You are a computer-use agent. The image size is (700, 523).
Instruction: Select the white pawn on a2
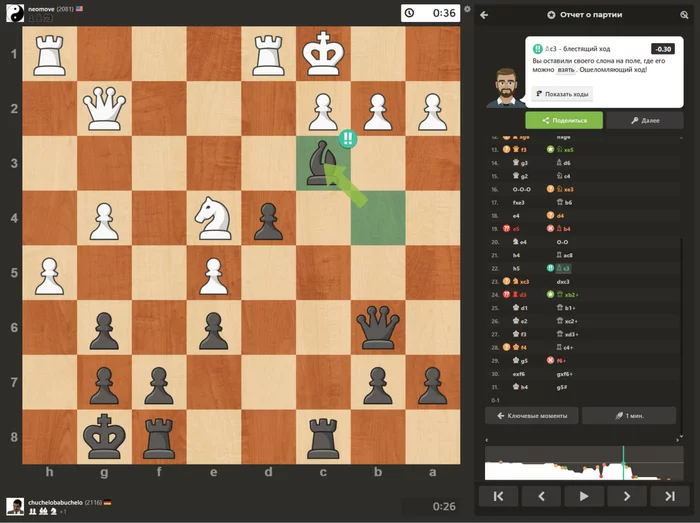click(433, 111)
